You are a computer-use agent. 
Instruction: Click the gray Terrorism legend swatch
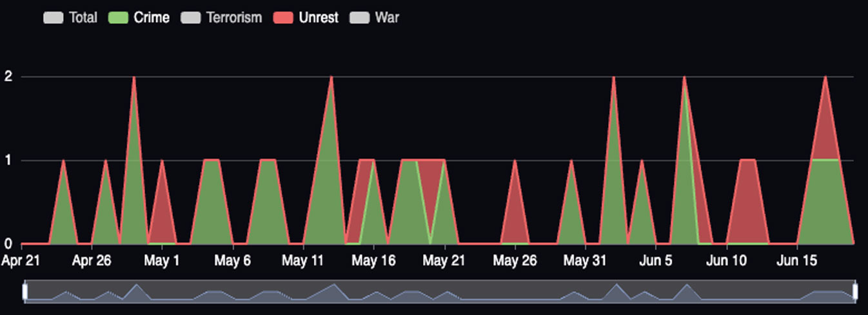191,18
